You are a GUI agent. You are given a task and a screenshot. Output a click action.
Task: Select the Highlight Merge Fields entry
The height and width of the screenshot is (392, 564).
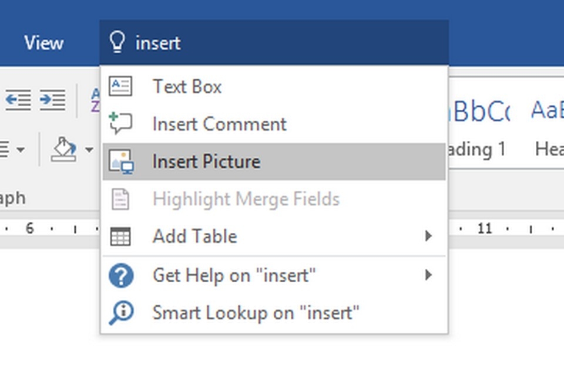click(246, 199)
